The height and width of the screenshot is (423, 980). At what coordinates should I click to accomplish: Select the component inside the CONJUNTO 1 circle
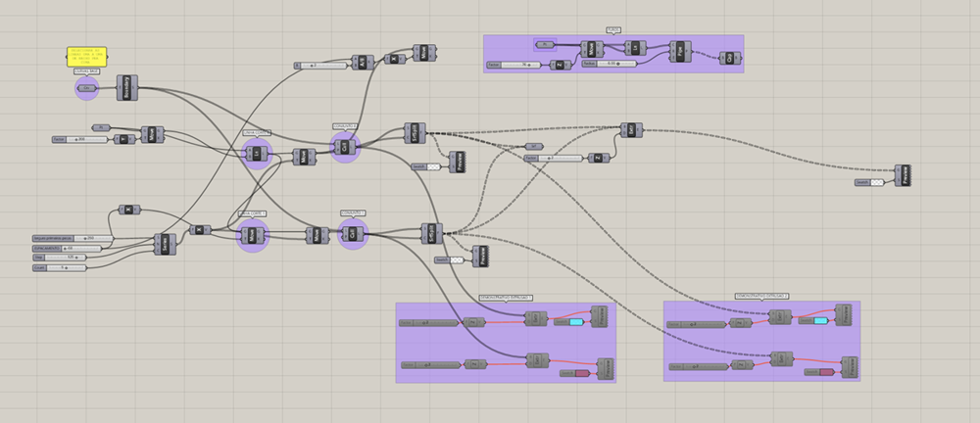tap(353, 234)
